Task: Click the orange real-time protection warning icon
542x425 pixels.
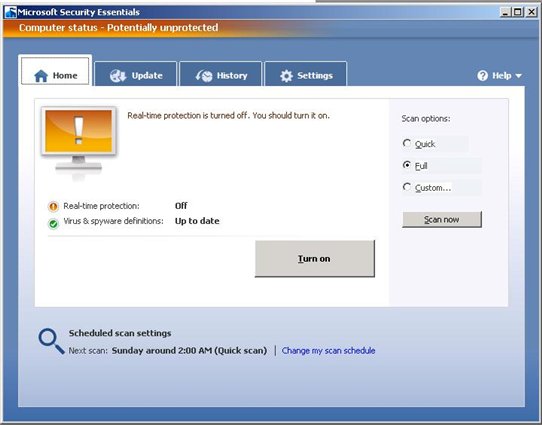Action: [x=53, y=207]
